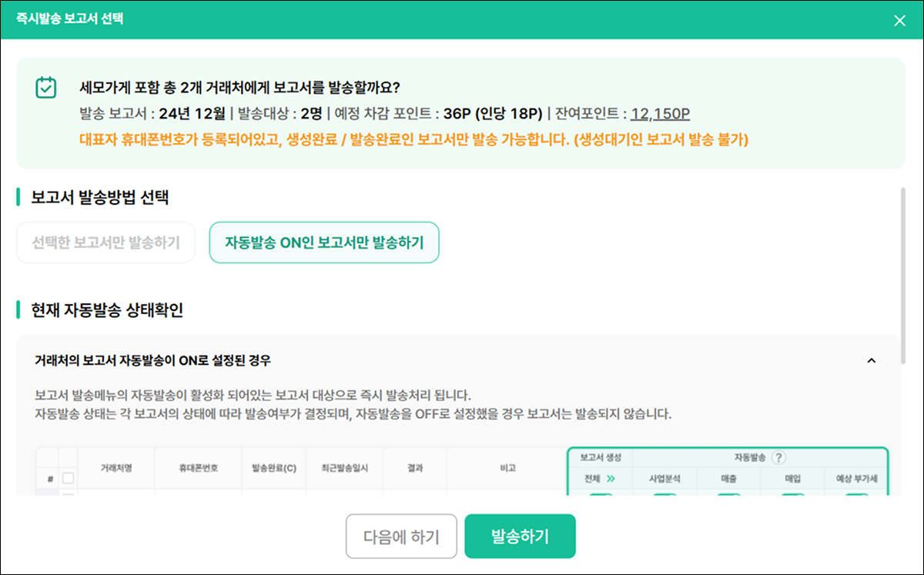
Task: Click the 거래처명 column header
Action: coord(116,468)
